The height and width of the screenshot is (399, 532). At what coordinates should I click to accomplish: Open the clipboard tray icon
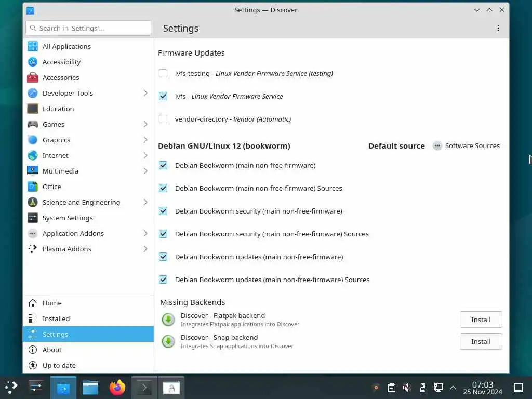[392, 388]
